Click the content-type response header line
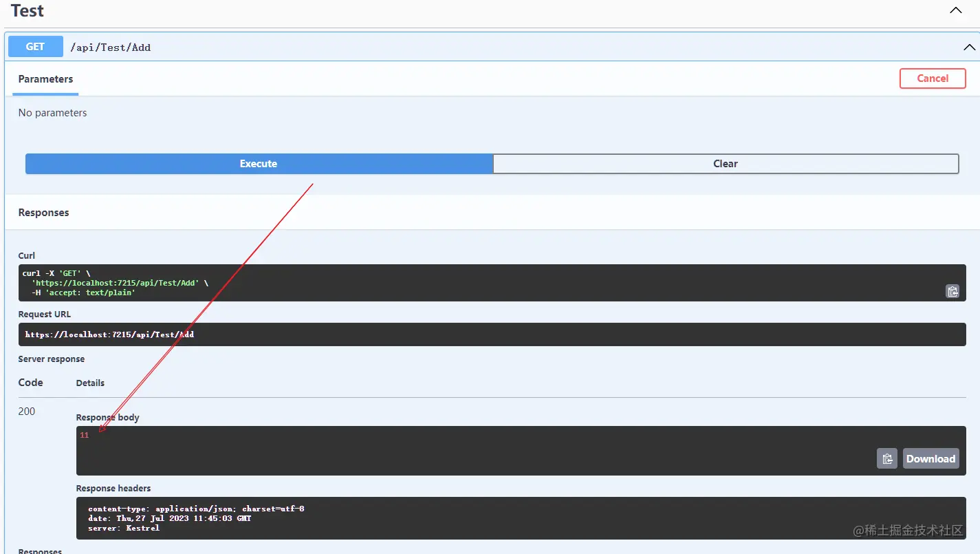This screenshot has width=980, height=554. [x=196, y=509]
